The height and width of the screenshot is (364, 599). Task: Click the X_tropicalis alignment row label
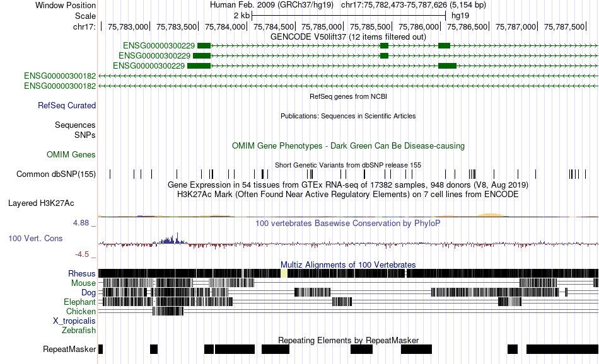click(x=74, y=321)
